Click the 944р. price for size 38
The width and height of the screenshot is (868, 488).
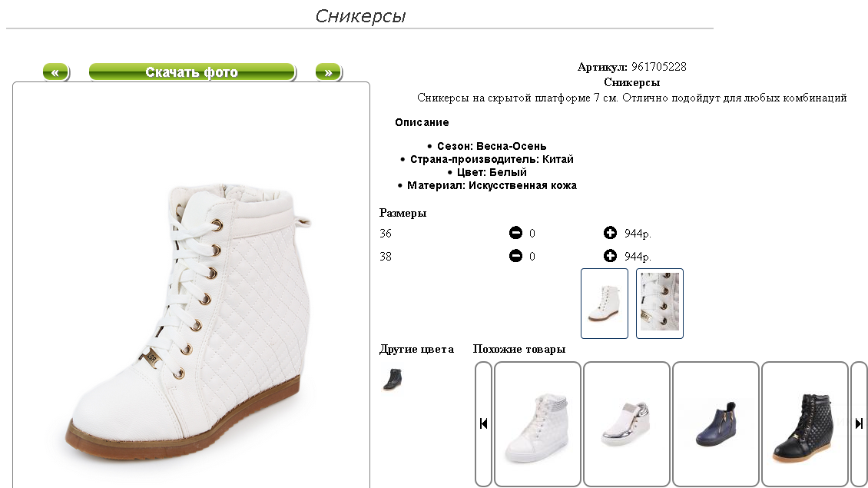pos(638,257)
